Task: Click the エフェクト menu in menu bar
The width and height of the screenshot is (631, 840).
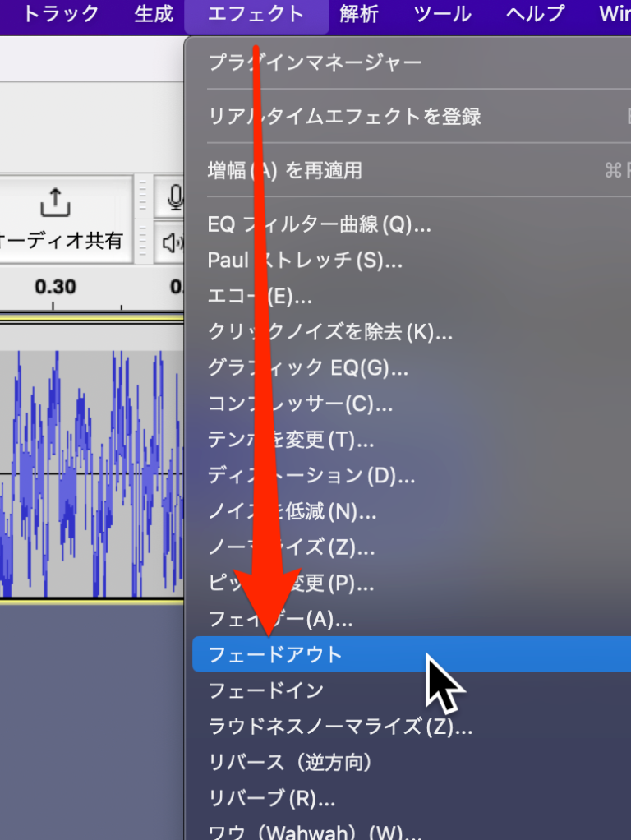Action: [x=256, y=14]
